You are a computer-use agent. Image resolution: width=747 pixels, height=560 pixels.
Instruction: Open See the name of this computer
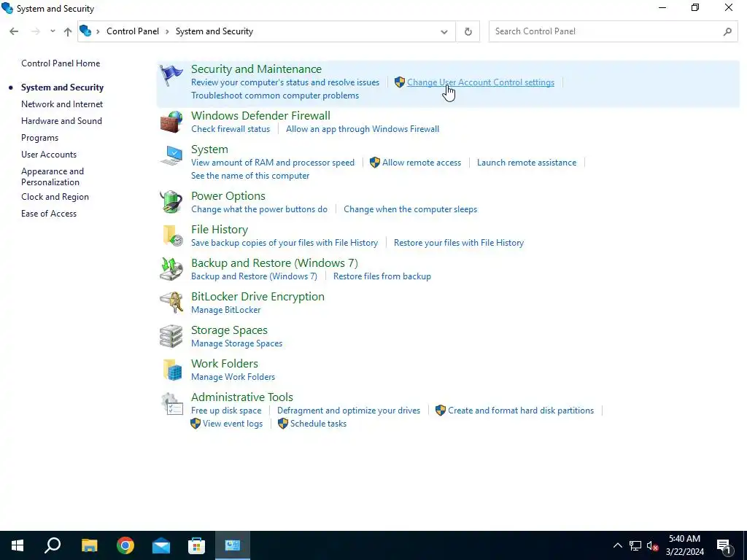tap(250, 176)
